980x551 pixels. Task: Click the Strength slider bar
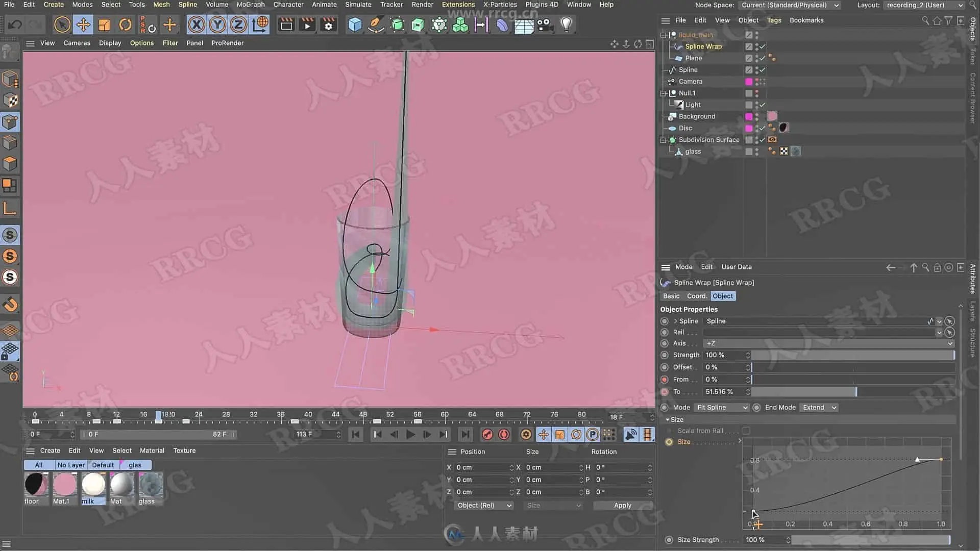coord(852,355)
